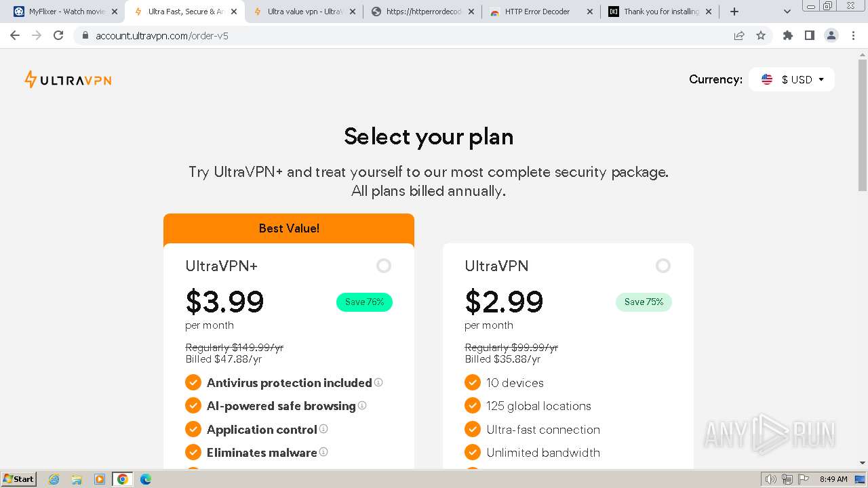Click the info icon beside AI-powered safe browsing
868x488 pixels.
pyautogui.click(x=362, y=405)
